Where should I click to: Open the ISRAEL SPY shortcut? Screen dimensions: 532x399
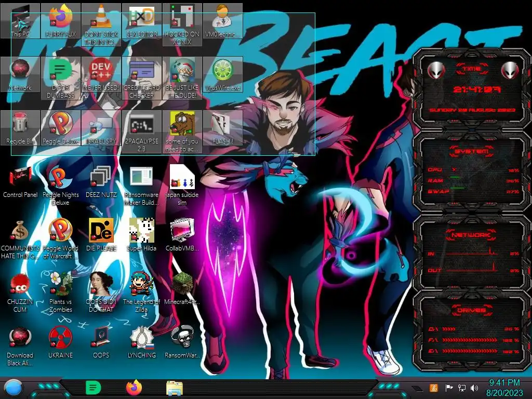[101, 128]
